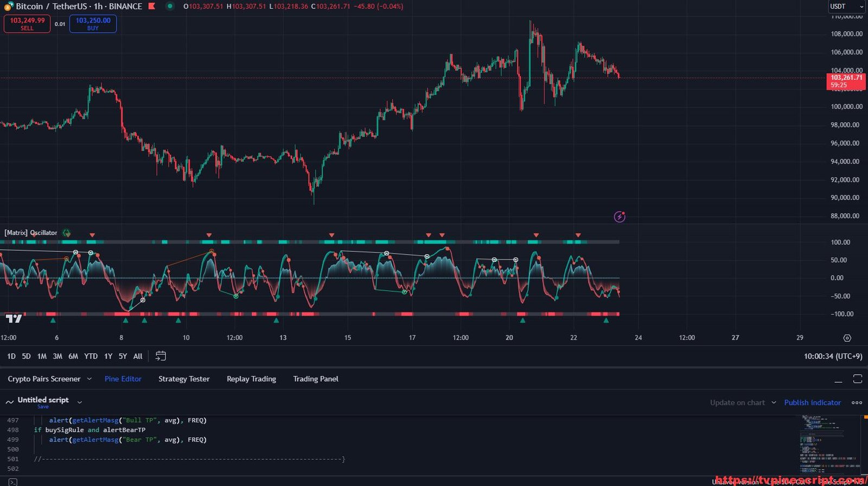868x486 pixels.
Task: Click the TradingView logo on chart
Action: tap(14, 319)
